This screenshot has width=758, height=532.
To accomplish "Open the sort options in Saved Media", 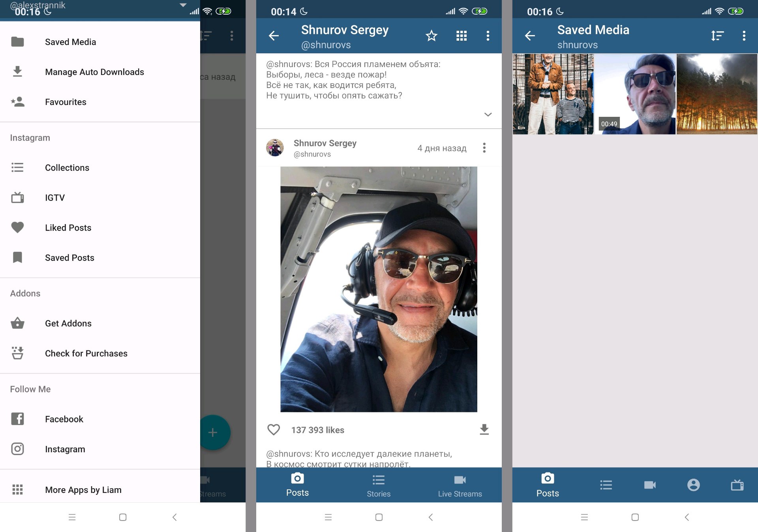I will 717,36.
